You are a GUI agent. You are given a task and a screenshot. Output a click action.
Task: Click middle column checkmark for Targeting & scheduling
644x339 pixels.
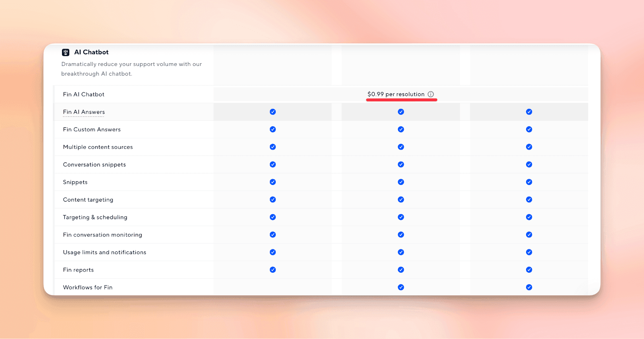pos(401,217)
